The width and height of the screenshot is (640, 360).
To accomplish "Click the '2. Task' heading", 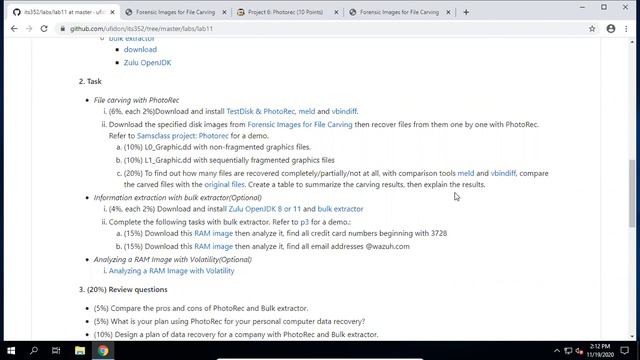I will pos(90,81).
